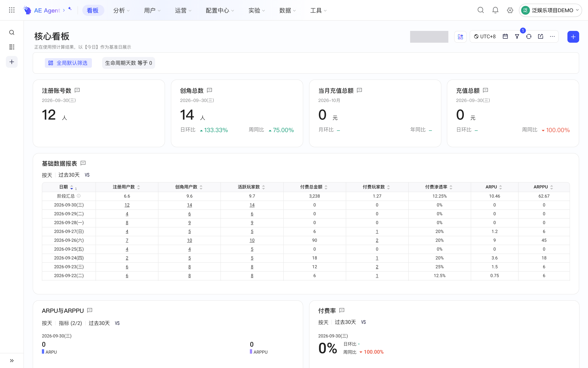Open comment icon beside 注册账号数
Image resolution: width=588 pixels, height=368 pixels.
tap(77, 90)
